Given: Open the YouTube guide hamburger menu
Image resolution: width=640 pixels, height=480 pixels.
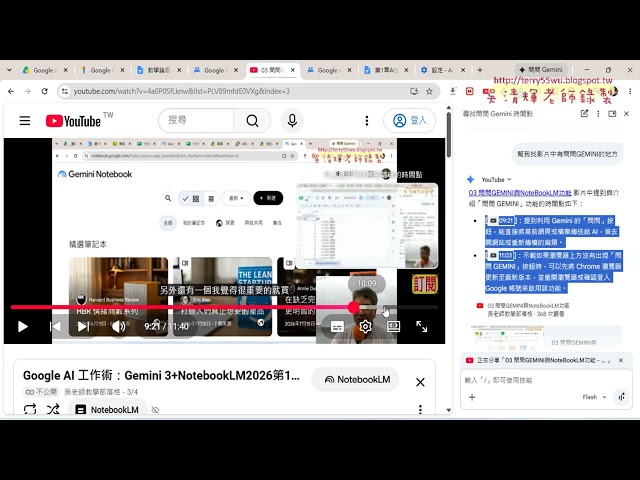Looking at the screenshot, I should (25, 121).
